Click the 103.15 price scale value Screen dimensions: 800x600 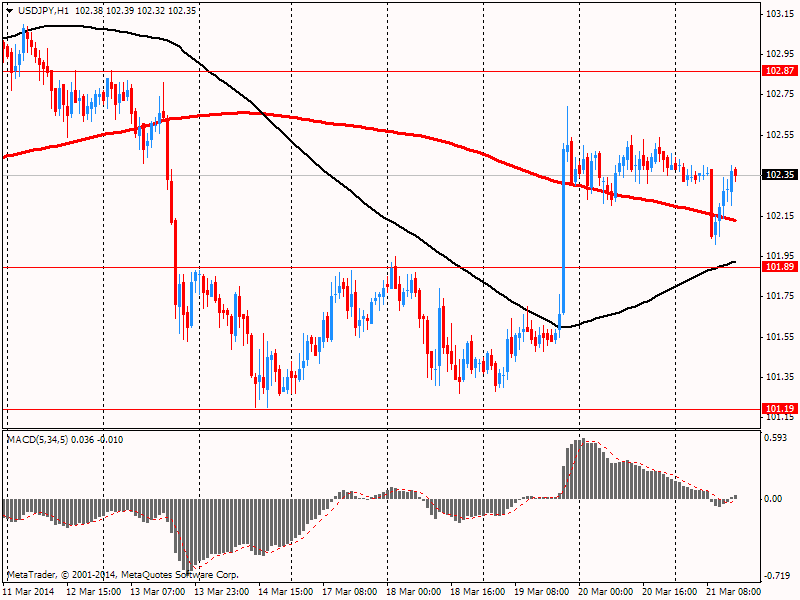[x=780, y=14]
